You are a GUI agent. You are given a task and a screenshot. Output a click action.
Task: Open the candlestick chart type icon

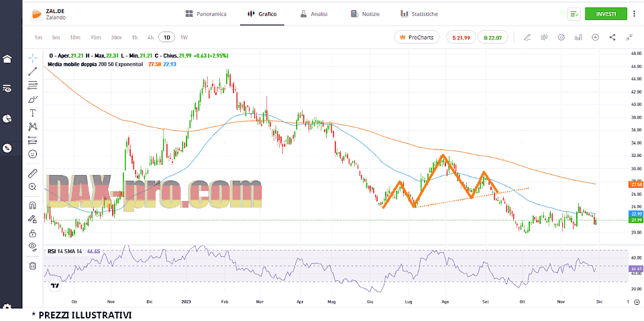545,38
